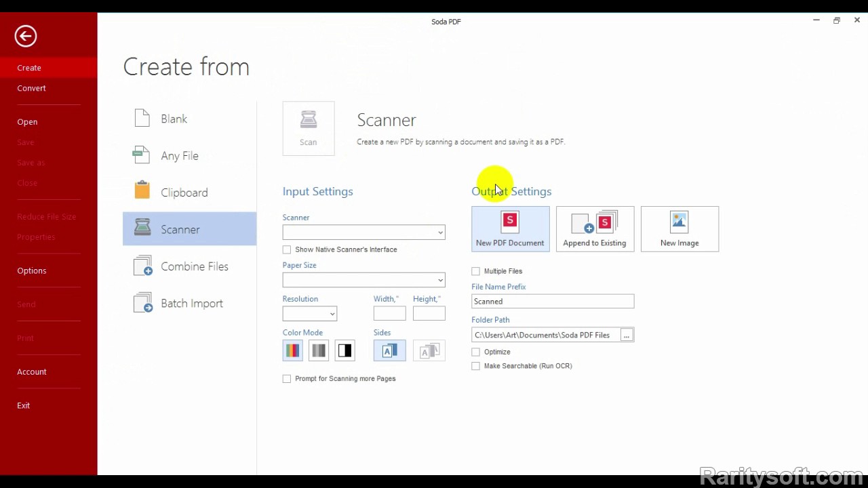Select single-sided scanning icon
This screenshot has height=488, width=868.
tap(390, 350)
